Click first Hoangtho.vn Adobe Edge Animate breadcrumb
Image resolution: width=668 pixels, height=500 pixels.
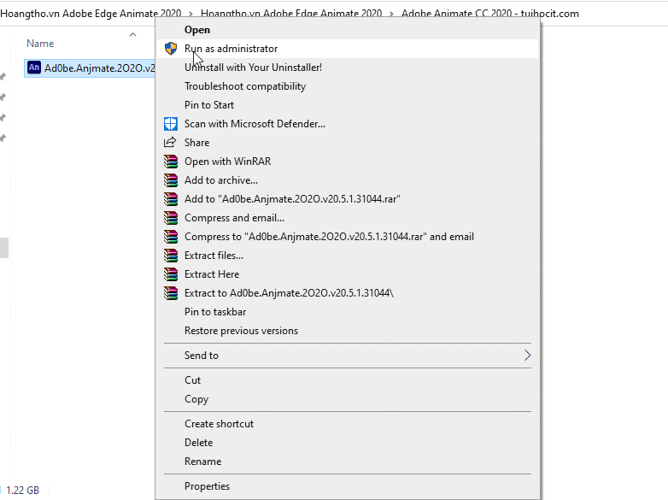91,14
